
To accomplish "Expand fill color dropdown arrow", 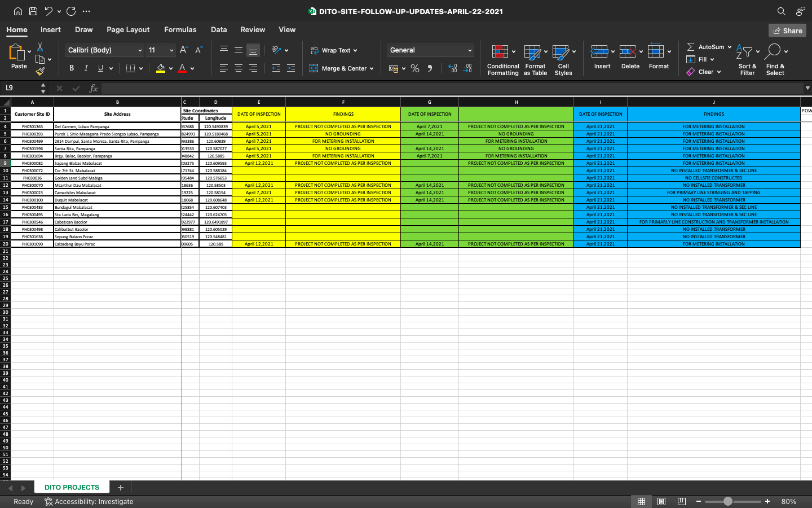I will tap(171, 68).
